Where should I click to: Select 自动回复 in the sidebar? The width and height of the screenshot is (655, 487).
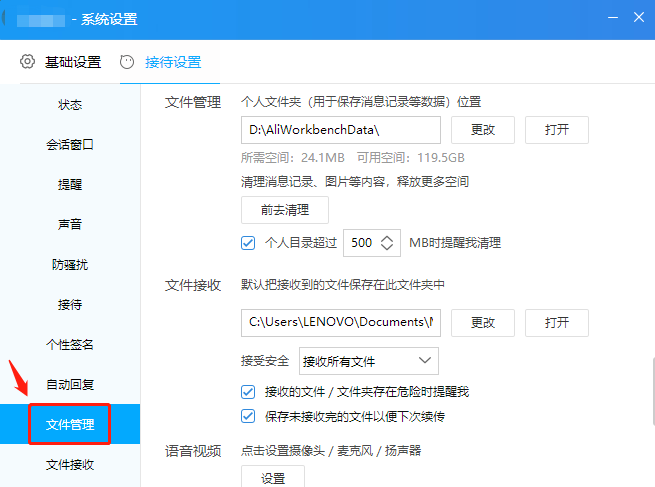coord(70,384)
